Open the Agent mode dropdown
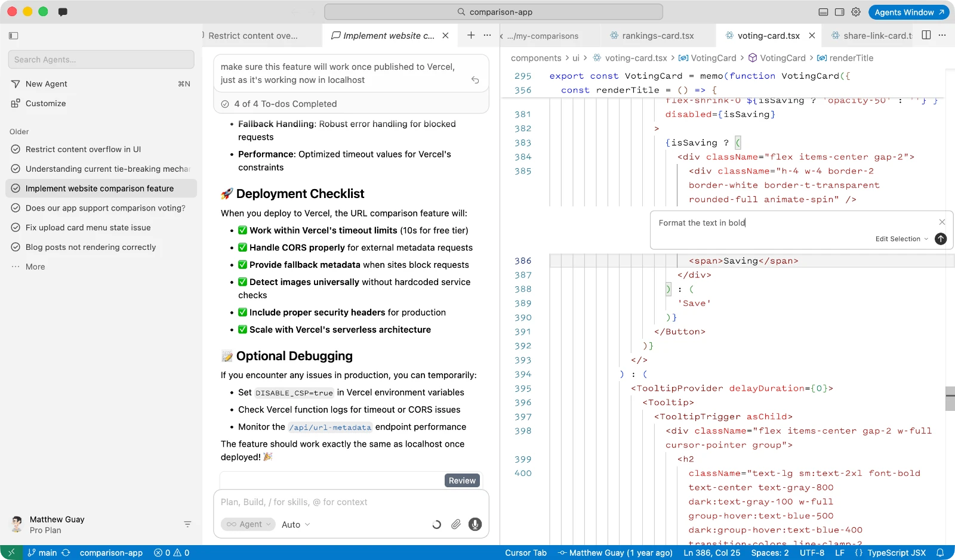Viewport: 955px width, 560px height. pyautogui.click(x=248, y=524)
